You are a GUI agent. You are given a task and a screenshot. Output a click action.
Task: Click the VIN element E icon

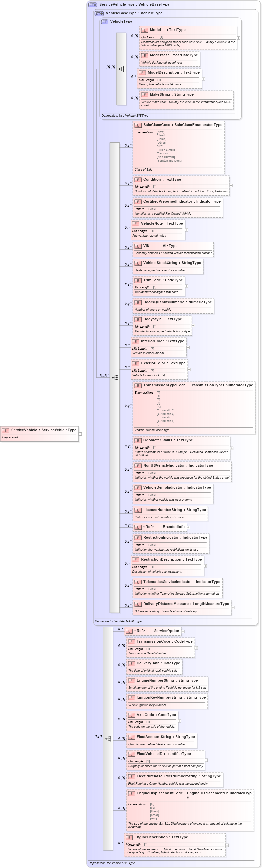pyautogui.click(x=138, y=246)
